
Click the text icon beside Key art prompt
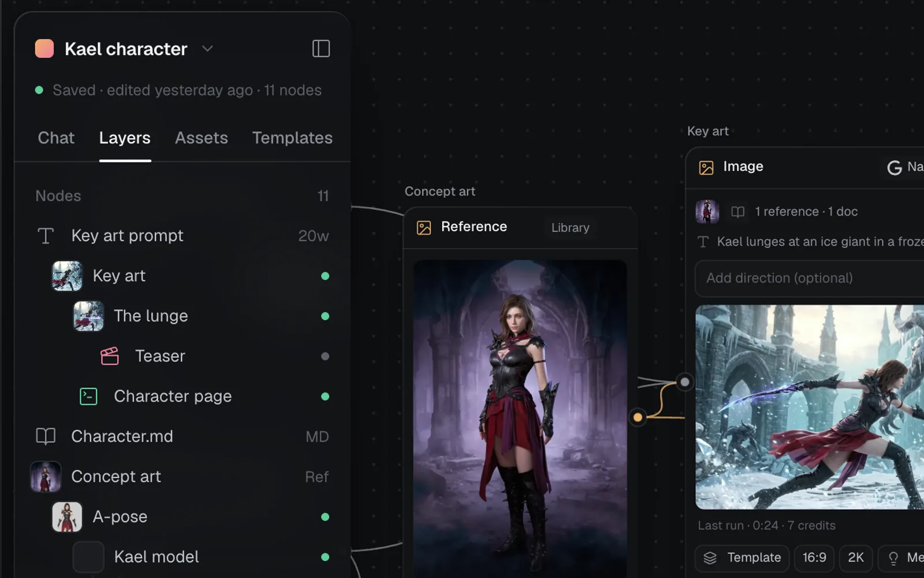(46, 236)
